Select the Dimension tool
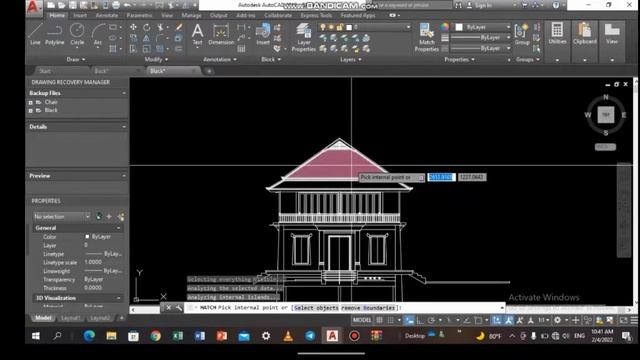The image size is (640, 360). coord(221,34)
